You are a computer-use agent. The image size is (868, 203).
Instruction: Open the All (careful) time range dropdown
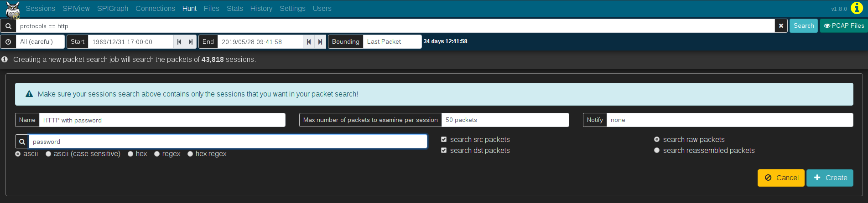pos(41,41)
